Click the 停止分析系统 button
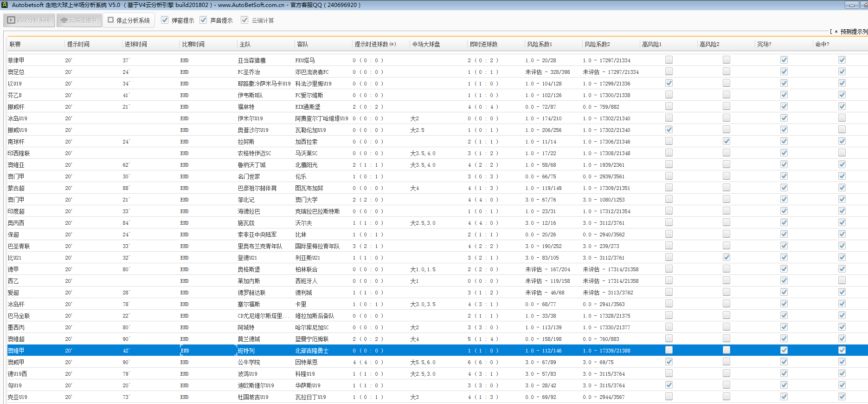 point(129,20)
